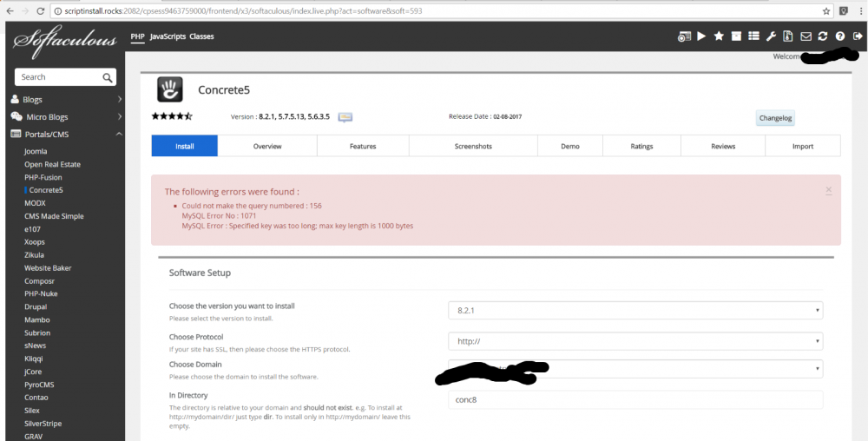
Task: Open e107 in the sidebar
Action: click(32, 229)
